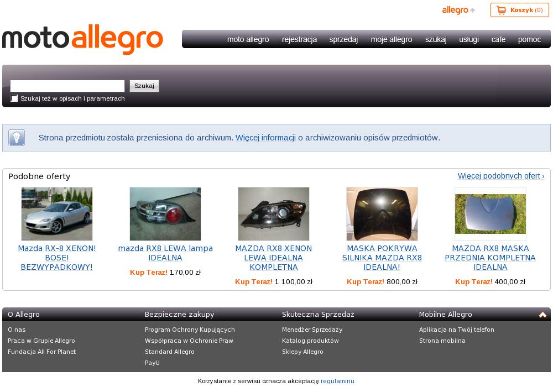Image resolution: width=553 pixels, height=392 pixels.
Task: Click the footer scroll-to-top arrow icon
Action: (542, 315)
